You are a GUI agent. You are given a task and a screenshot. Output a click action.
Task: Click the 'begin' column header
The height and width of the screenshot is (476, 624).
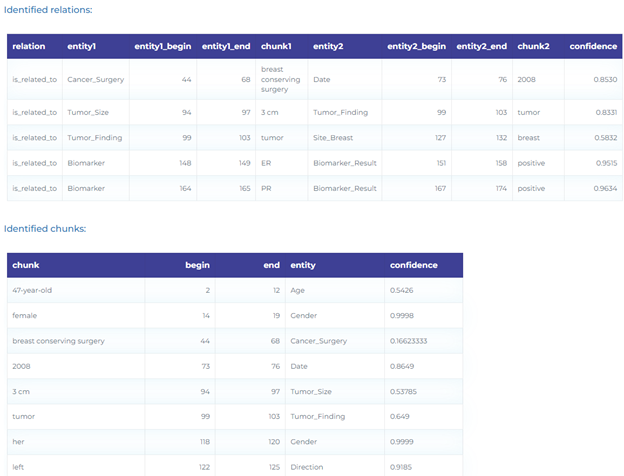click(x=197, y=265)
